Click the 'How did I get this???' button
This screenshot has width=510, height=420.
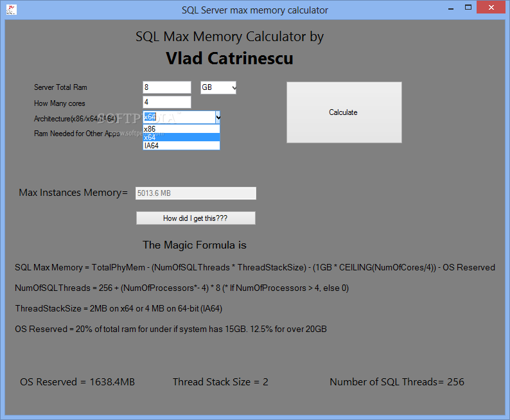pos(195,218)
